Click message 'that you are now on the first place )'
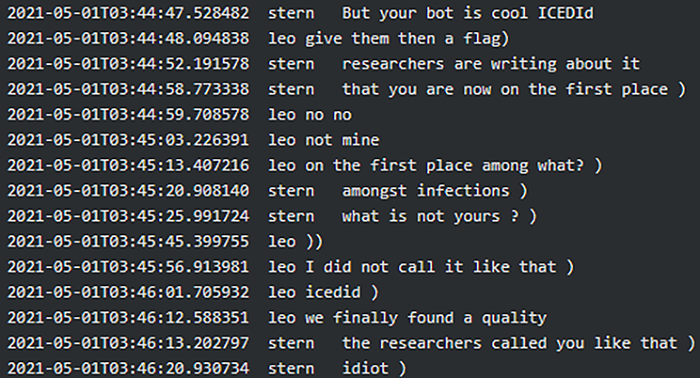Viewport: 700px width, 378px height. coord(514,89)
